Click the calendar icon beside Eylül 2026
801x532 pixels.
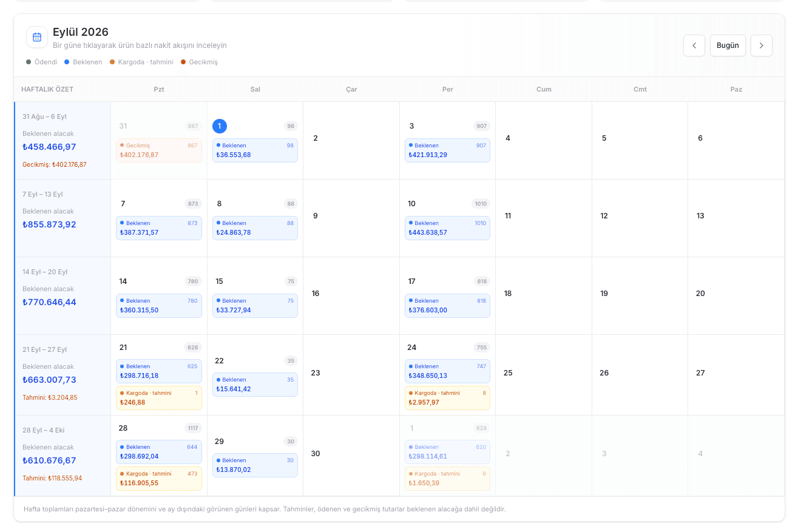tap(37, 37)
